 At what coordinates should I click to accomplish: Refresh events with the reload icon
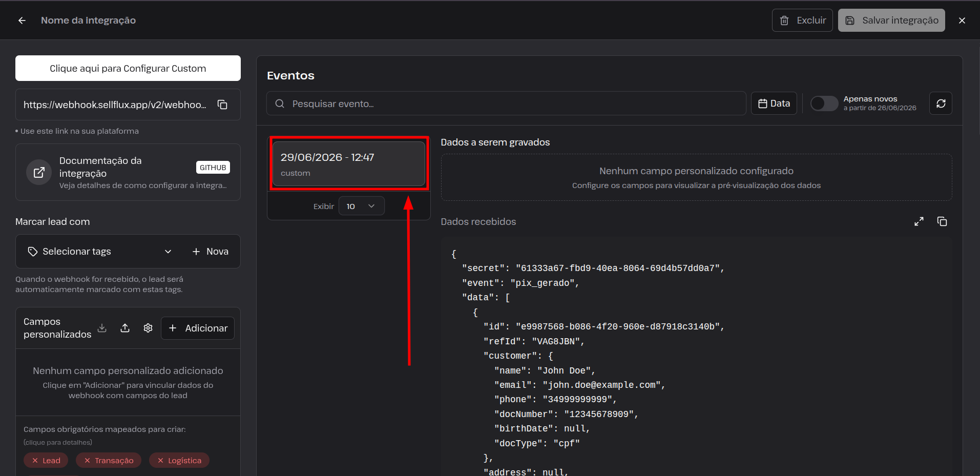point(941,104)
